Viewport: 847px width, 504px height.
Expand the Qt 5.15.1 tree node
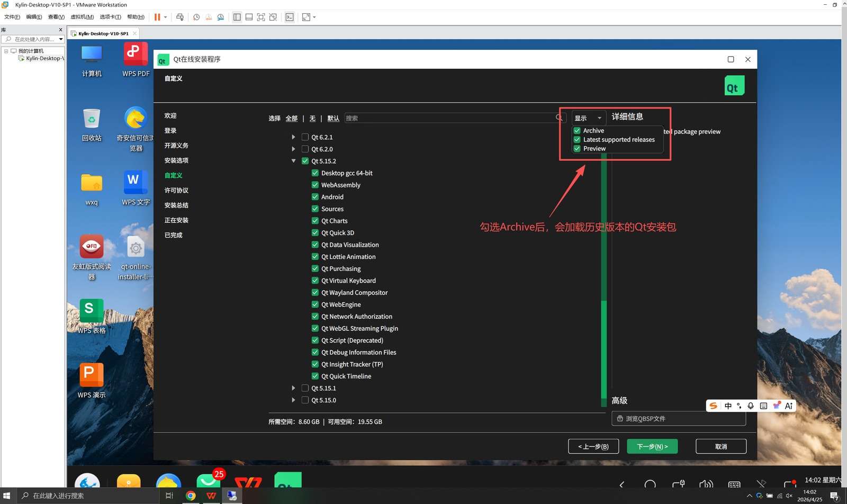point(293,388)
